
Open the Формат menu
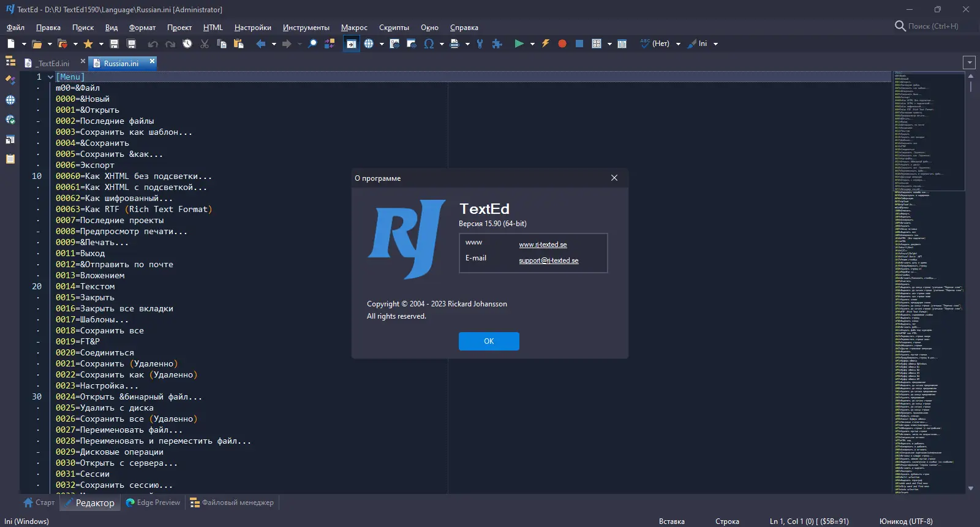142,28
